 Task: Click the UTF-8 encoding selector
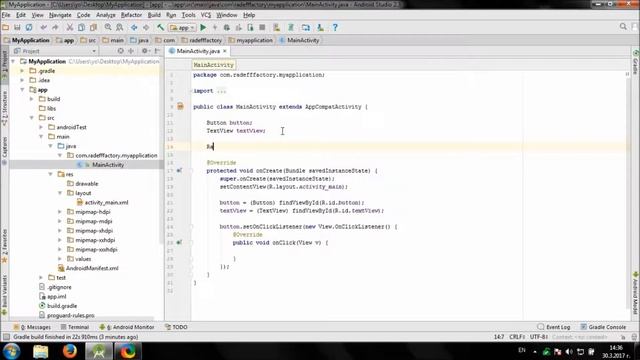[x=539, y=337]
